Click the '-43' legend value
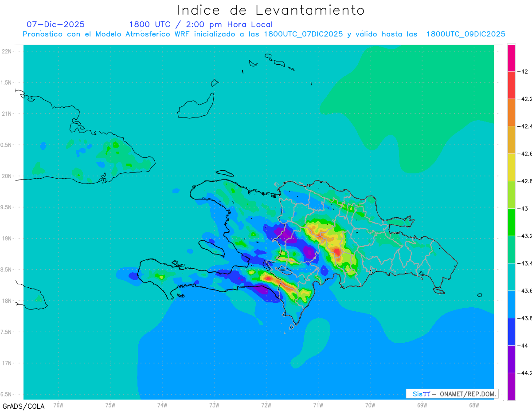 (x=523, y=208)
